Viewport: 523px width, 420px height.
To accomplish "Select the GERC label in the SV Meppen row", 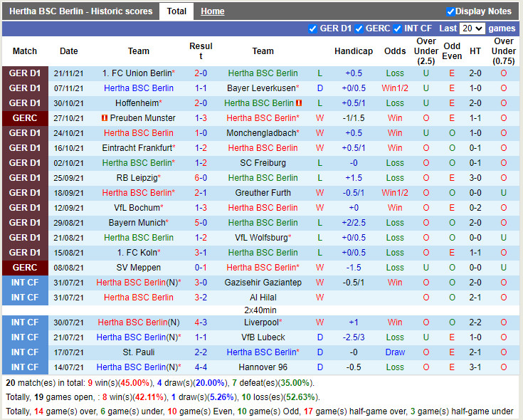I will [25, 268].
